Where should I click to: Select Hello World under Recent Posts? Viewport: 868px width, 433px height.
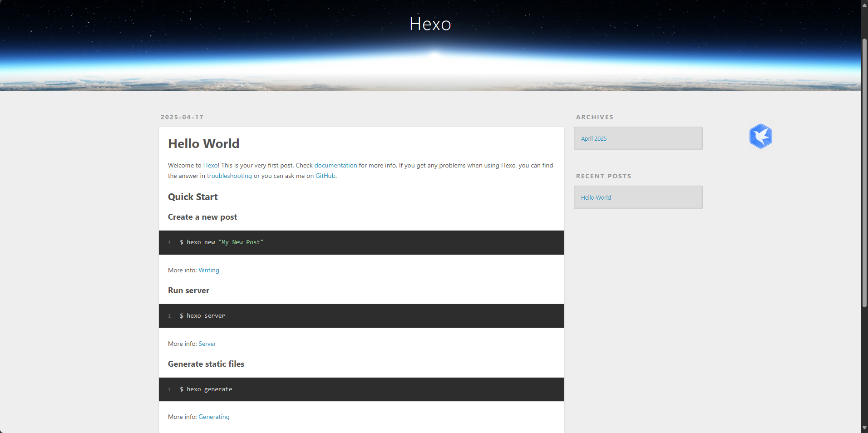tap(596, 197)
